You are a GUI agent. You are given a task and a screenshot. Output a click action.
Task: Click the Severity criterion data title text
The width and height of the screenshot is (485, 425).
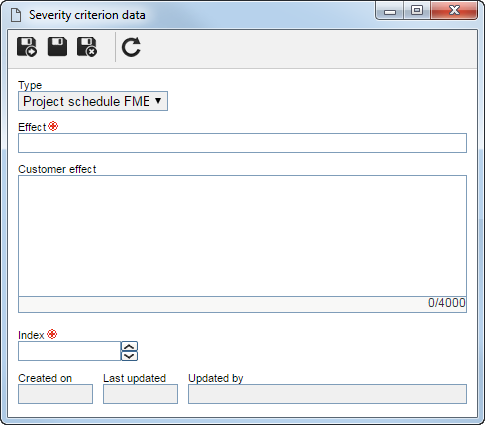[87, 15]
